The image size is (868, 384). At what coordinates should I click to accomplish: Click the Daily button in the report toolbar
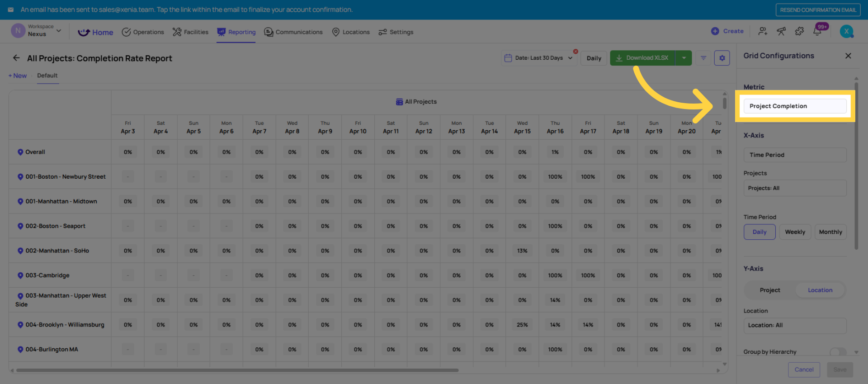tap(594, 58)
